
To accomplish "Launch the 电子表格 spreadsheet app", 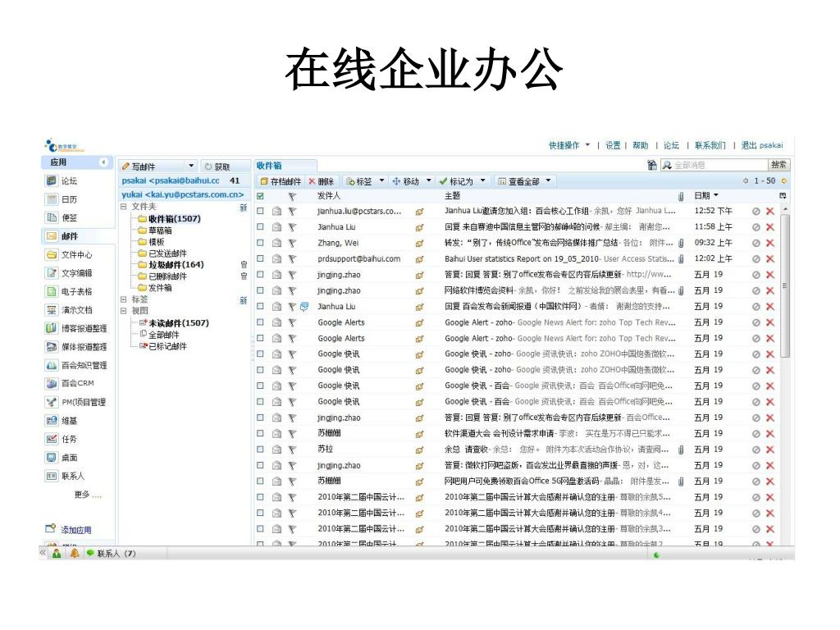I will coord(69,291).
